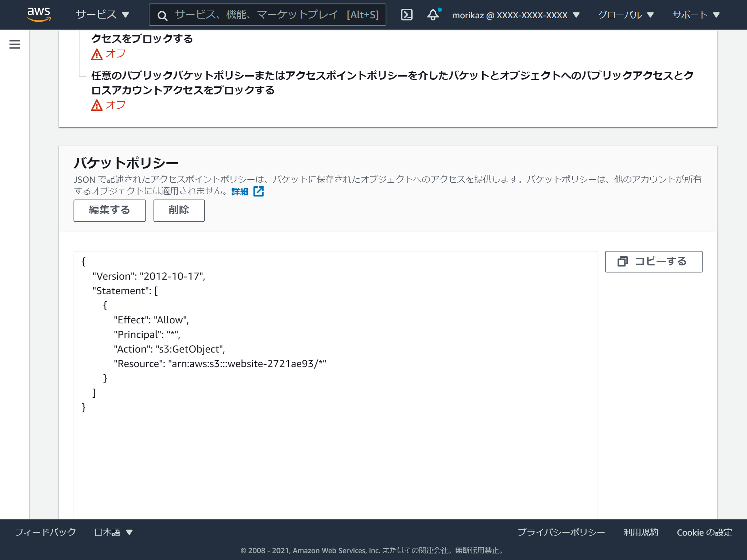The height and width of the screenshot is (560, 747).
Task: Open the サポート menu
Action: pyautogui.click(x=697, y=15)
